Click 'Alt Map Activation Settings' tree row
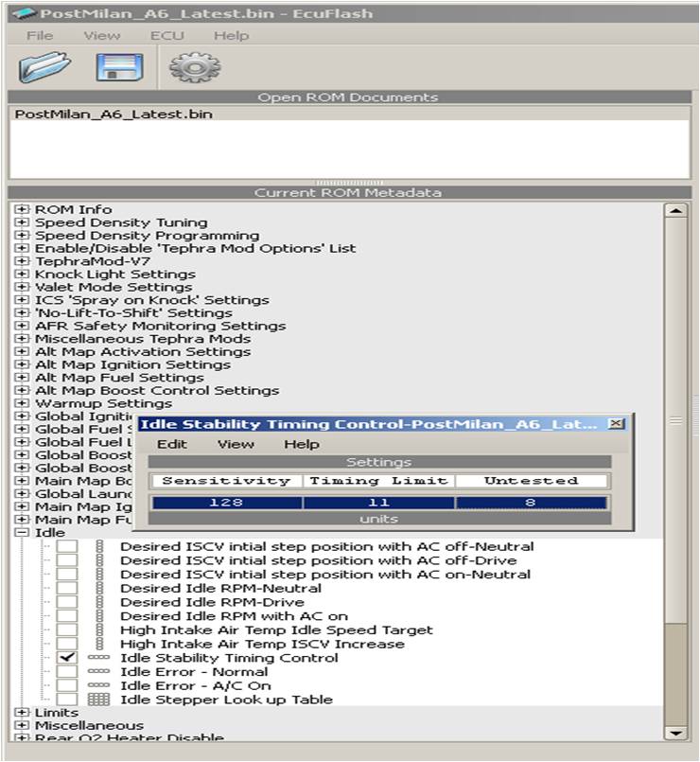Viewport: 700px width, 762px height. [143, 351]
